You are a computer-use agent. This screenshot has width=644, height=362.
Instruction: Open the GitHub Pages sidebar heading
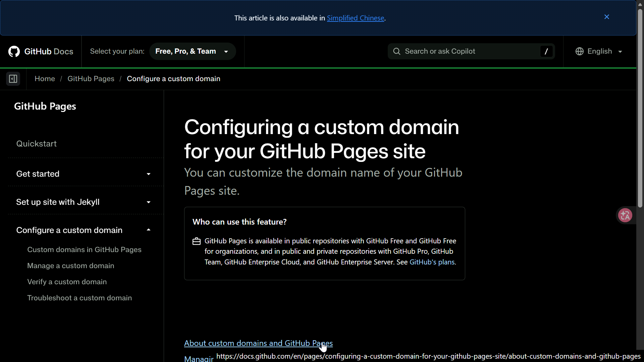click(x=45, y=106)
